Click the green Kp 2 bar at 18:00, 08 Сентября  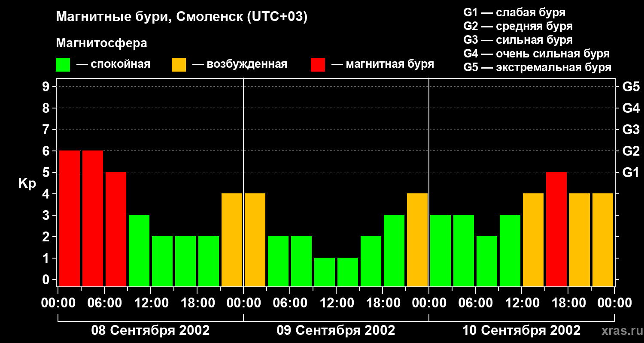[209, 261]
